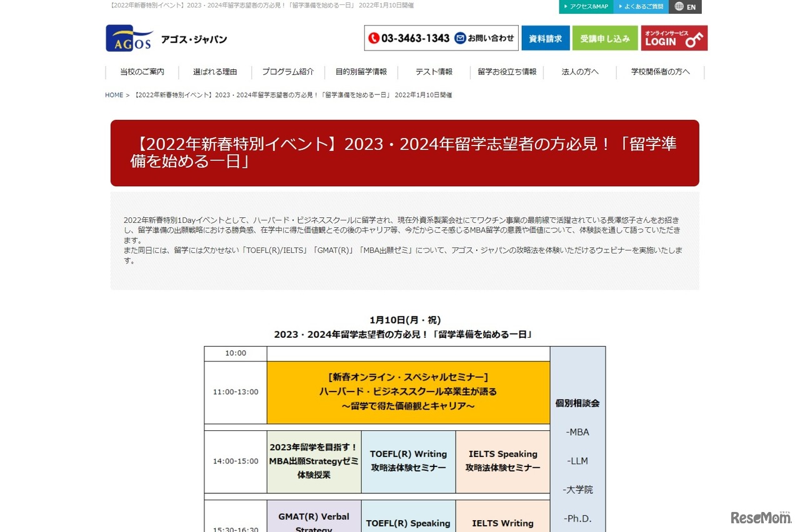Screen dimensions: 800x532
Task: Open the オンラインサービス LOGIN button
Action: 674,38
